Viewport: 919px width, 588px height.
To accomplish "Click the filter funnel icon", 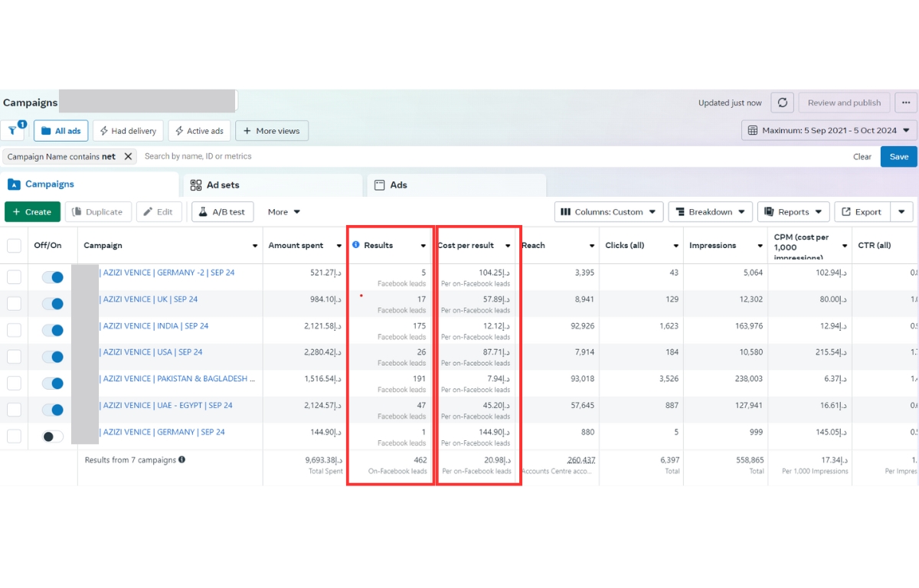I will [13, 131].
